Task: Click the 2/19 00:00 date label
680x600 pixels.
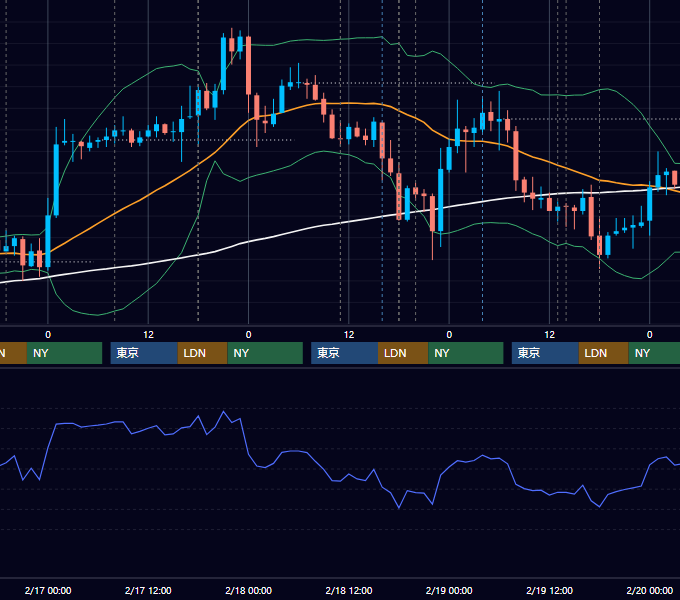Action: [x=449, y=590]
